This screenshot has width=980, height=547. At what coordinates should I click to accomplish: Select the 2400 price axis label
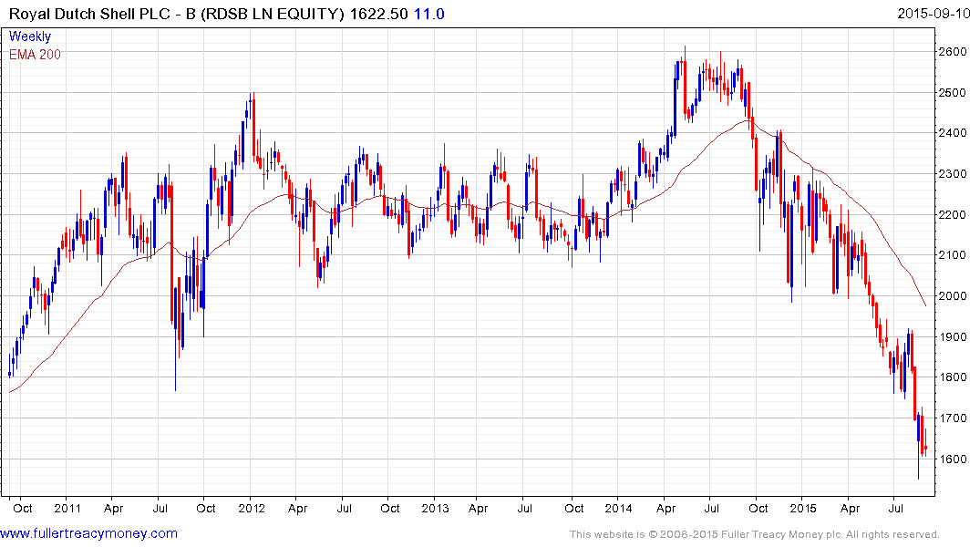(953, 133)
